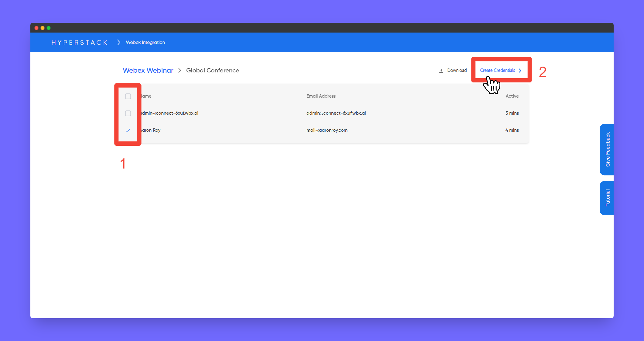Uncheck the Aaron Roy row checkmark
Image resolution: width=644 pixels, height=341 pixels.
[x=128, y=130]
